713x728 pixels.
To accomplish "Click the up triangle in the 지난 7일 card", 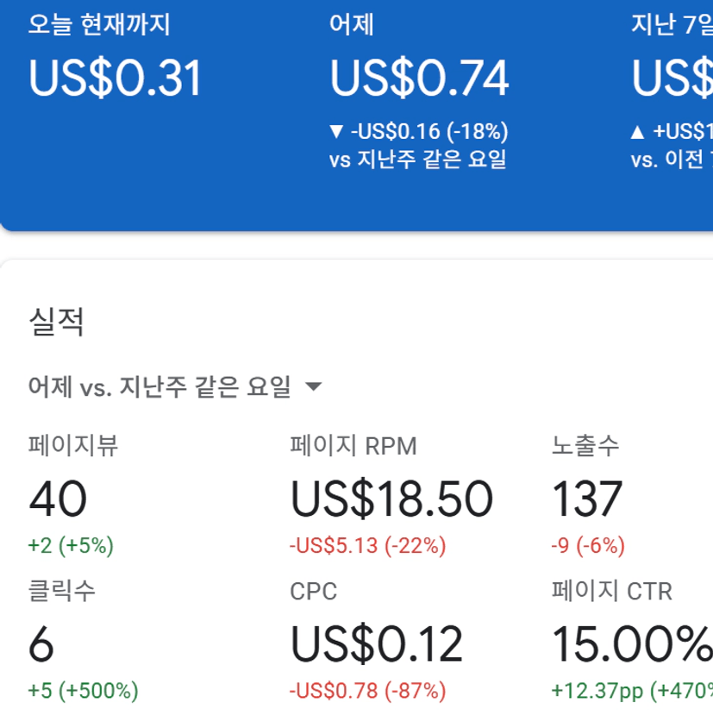I will tap(638, 132).
